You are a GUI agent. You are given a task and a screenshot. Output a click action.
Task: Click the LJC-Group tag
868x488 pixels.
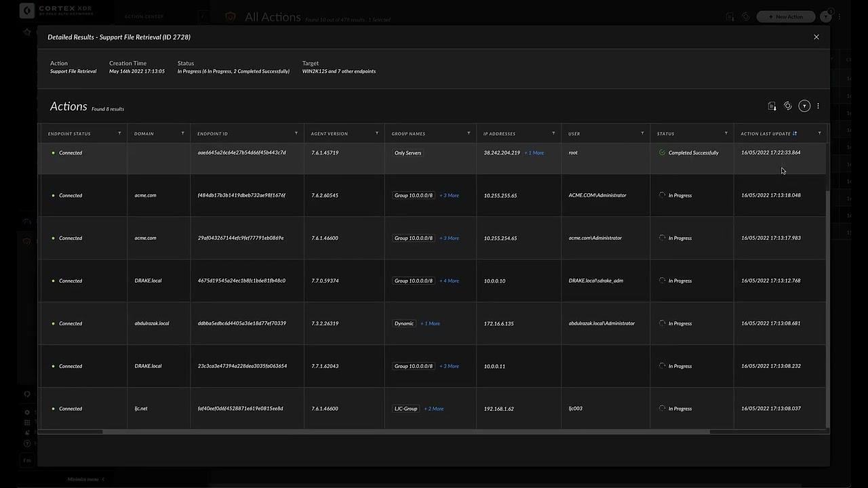(406, 409)
